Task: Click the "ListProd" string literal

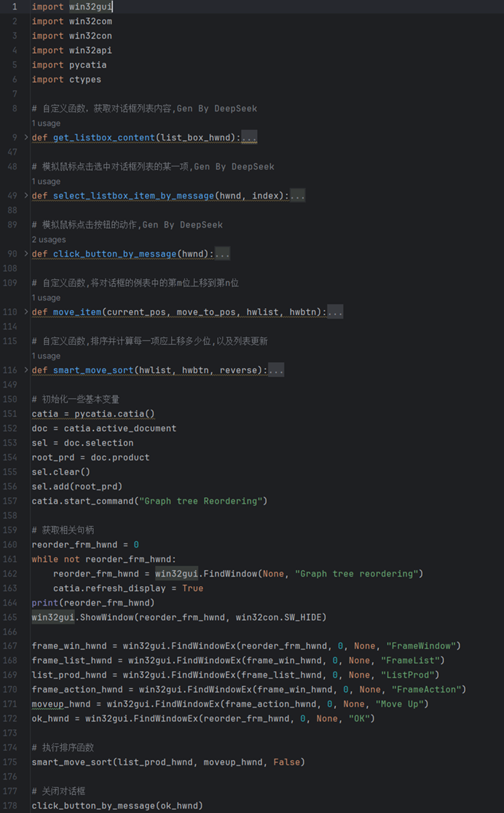Action: (408, 674)
